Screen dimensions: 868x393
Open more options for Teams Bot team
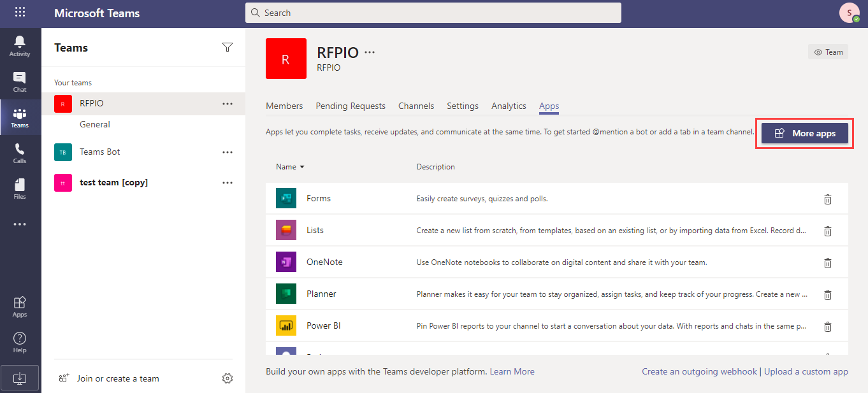click(228, 152)
